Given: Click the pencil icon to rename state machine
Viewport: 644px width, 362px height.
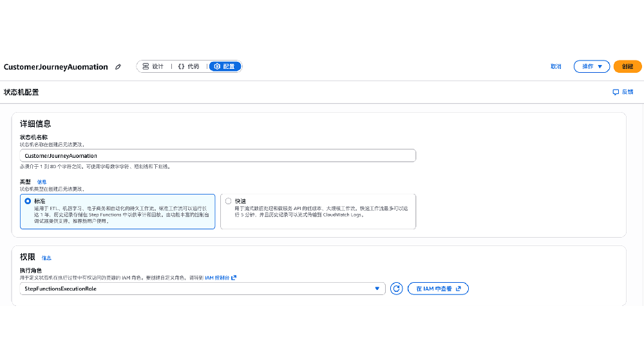Looking at the screenshot, I should click(x=118, y=67).
